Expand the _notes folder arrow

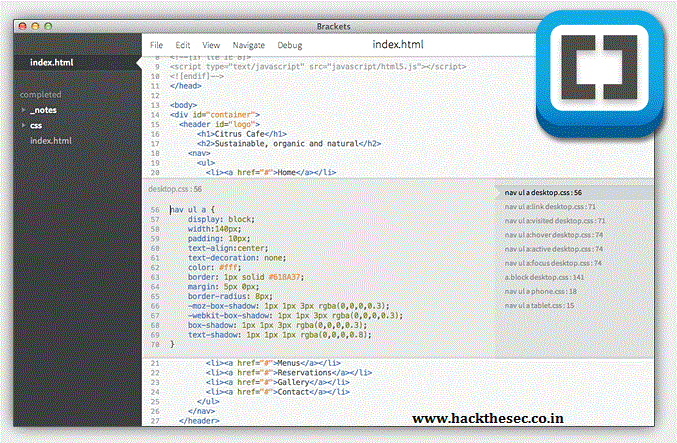(23, 110)
